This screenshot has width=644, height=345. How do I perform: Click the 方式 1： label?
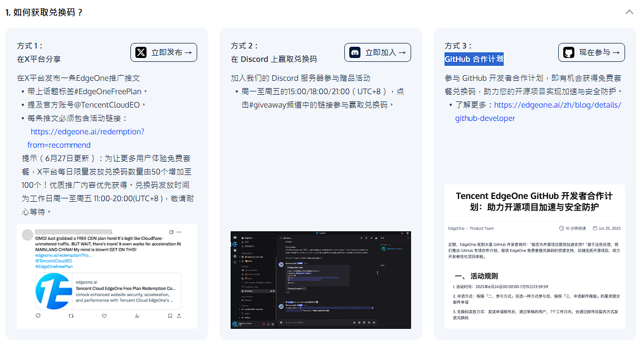point(30,46)
